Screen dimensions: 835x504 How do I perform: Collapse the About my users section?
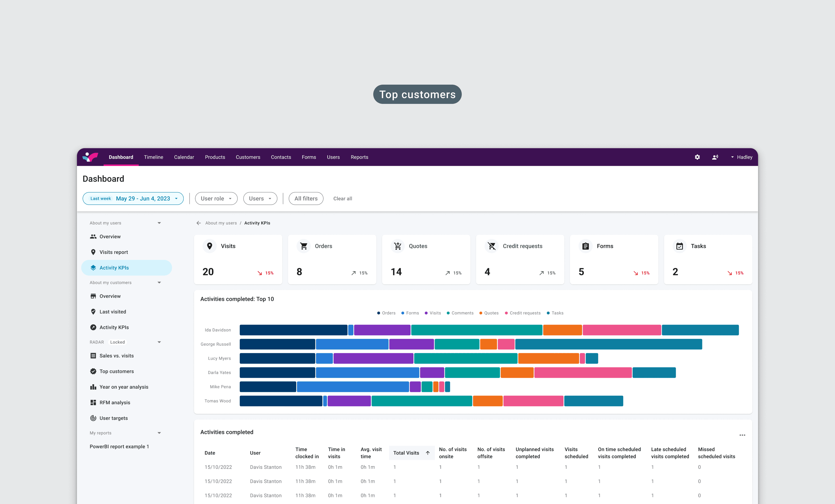pyautogui.click(x=159, y=223)
